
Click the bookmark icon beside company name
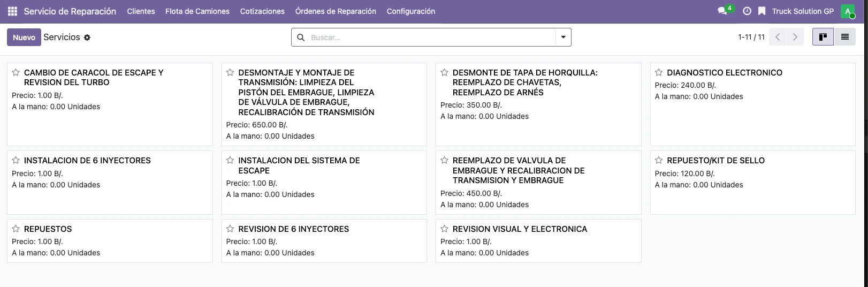762,11
